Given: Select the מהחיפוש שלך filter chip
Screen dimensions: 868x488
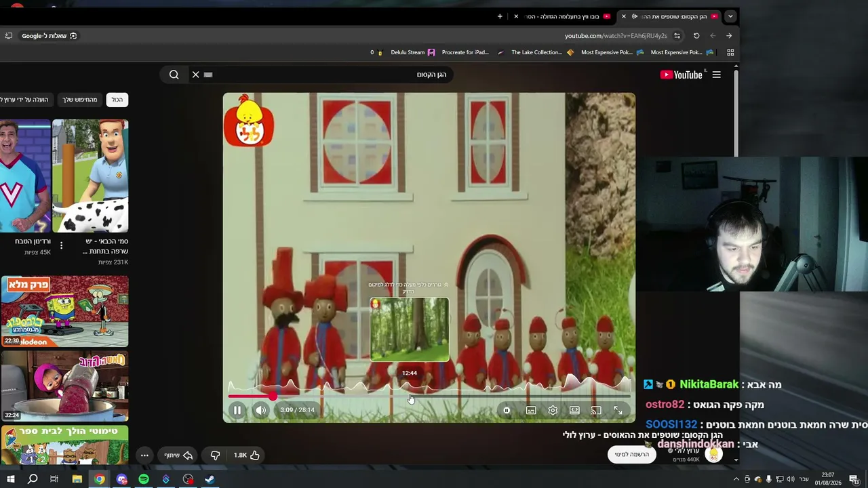Looking at the screenshot, I should [x=80, y=100].
